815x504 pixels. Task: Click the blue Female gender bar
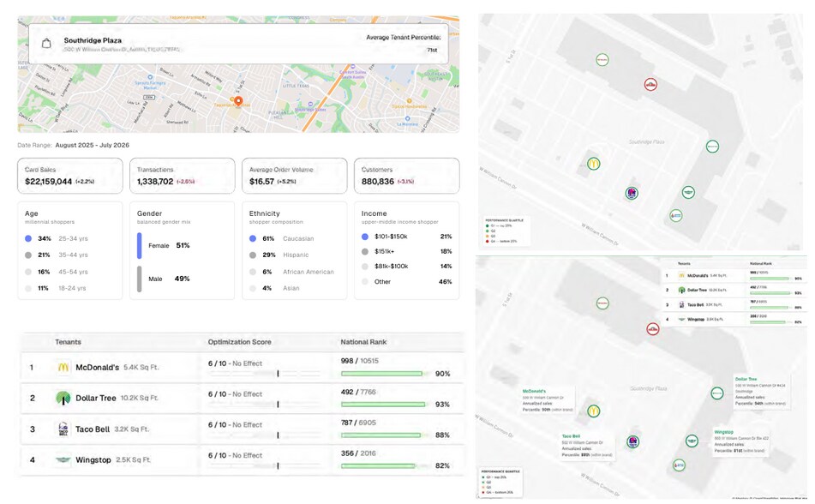pyautogui.click(x=140, y=245)
